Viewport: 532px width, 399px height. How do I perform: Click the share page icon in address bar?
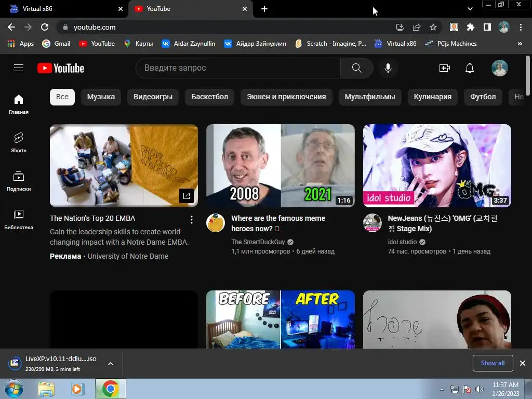click(x=417, y=27)
